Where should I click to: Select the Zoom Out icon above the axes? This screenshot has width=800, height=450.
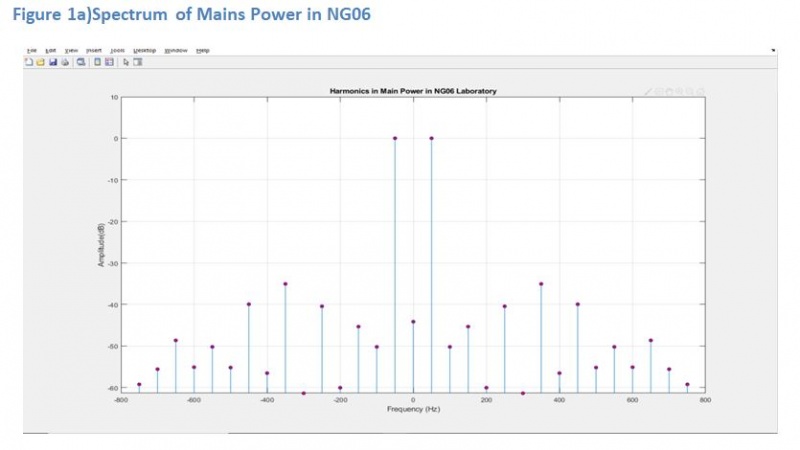[690, 92]
